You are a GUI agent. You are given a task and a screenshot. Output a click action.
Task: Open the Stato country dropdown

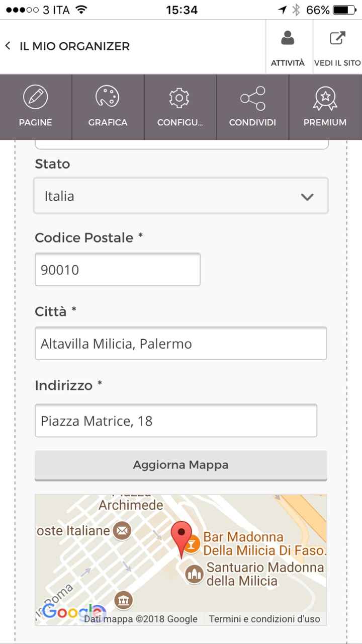pyautogui.click(x=181, y=196)
